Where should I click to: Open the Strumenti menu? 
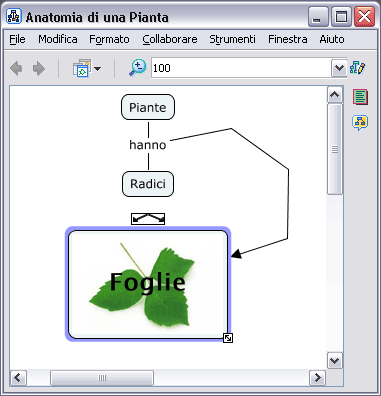point(232,39)
